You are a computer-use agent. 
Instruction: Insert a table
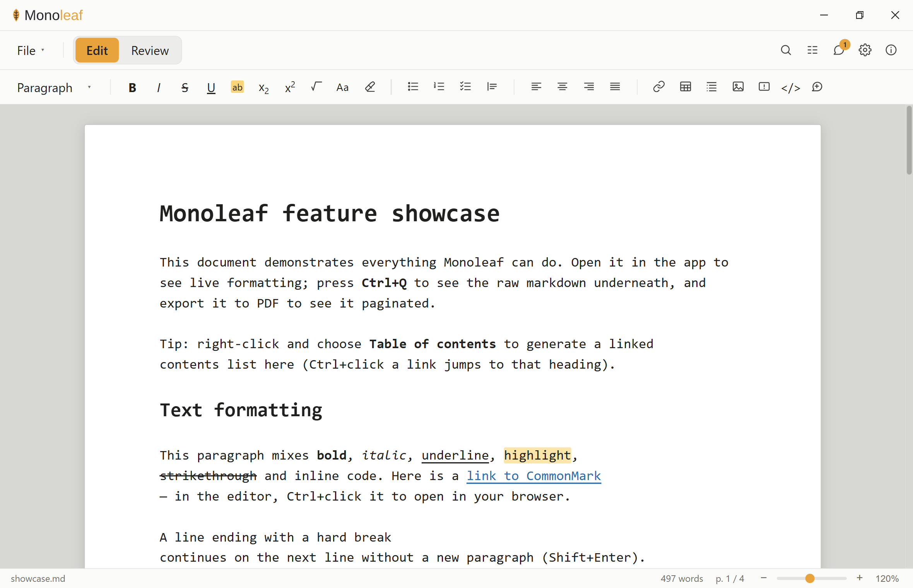pyautogui.click(x=685, y=87)
